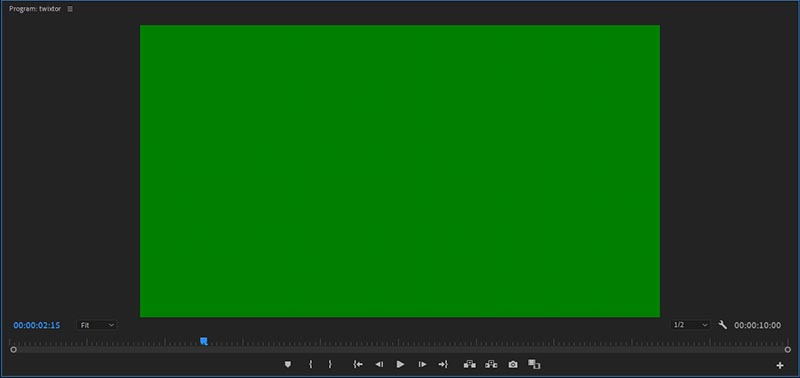Open the Program panel hamburger menu

[x=70, y=9]
